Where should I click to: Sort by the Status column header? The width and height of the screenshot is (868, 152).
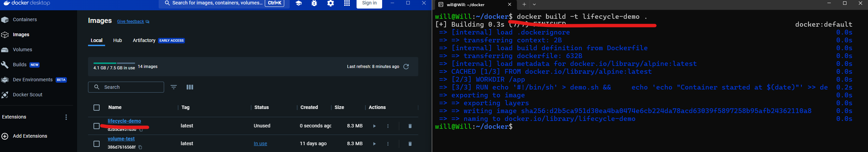(261, 107)
